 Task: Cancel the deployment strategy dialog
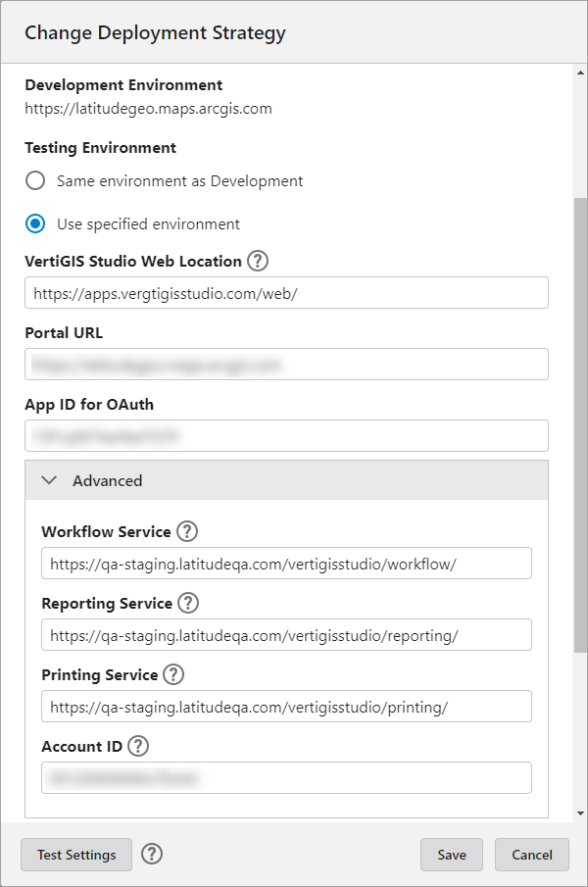532,855
